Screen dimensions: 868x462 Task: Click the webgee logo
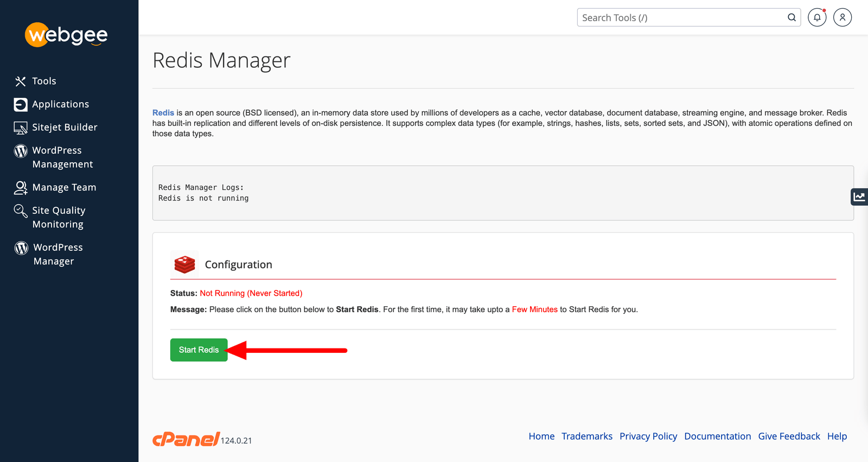click(66, 35)
